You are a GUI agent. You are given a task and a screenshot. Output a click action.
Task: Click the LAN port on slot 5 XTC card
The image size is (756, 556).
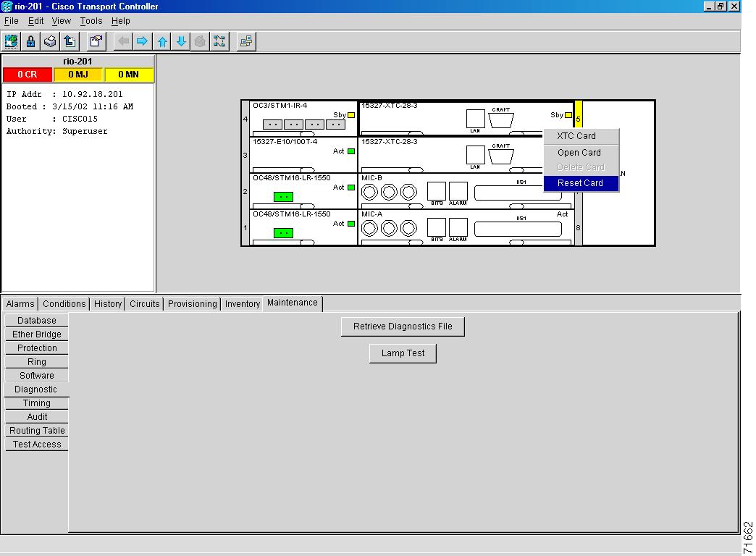click(475, 119)
